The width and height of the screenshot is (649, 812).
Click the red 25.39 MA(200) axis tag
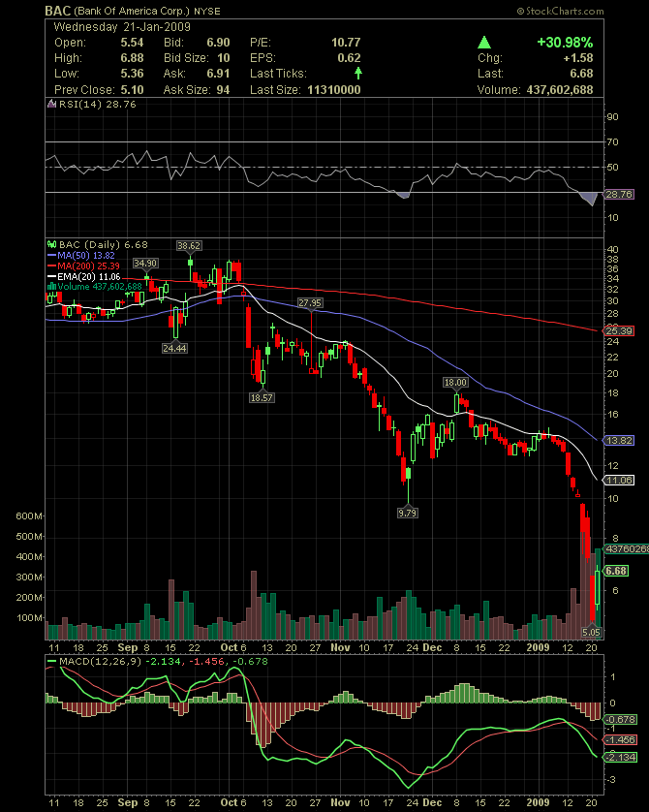(618, 331)
